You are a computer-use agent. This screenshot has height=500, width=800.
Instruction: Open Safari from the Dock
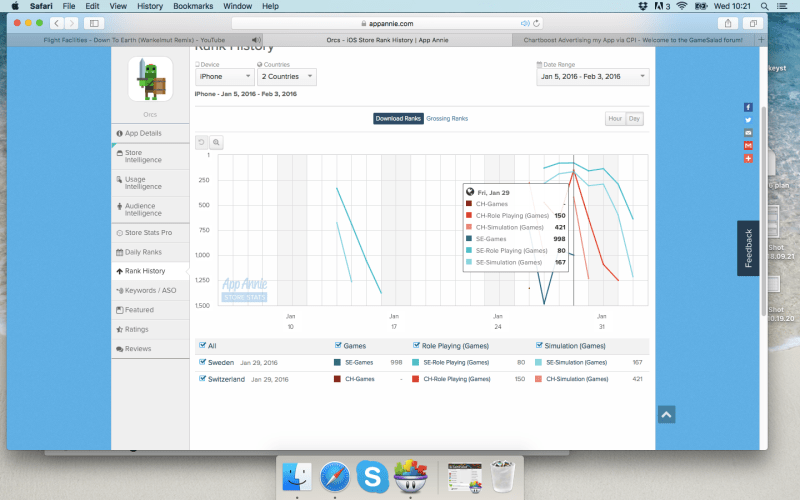point(335,477)
